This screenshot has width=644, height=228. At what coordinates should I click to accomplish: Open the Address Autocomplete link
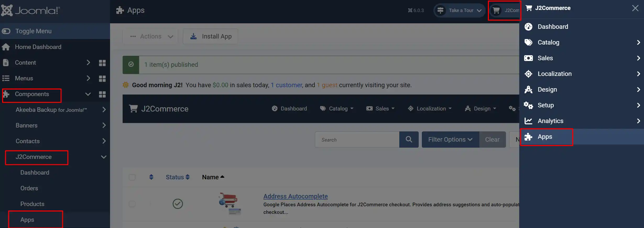[x=296, y=196]
